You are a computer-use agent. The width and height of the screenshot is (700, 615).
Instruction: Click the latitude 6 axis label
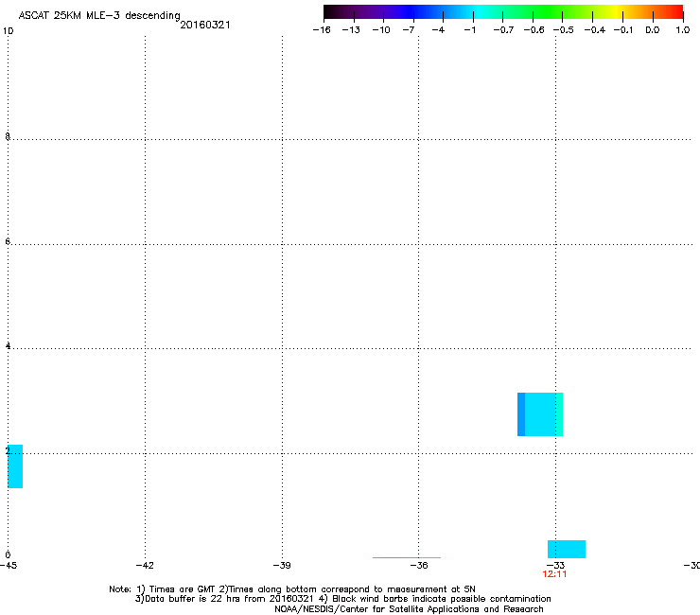click(8, 241)
